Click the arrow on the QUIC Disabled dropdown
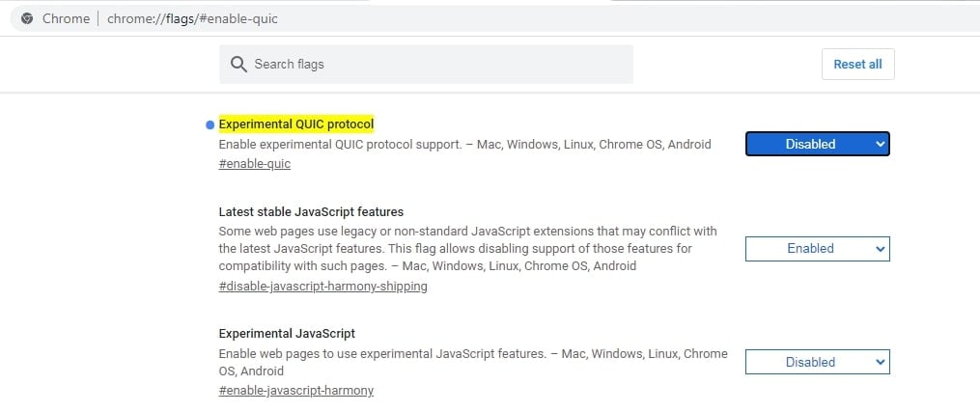 coord(880,144)
